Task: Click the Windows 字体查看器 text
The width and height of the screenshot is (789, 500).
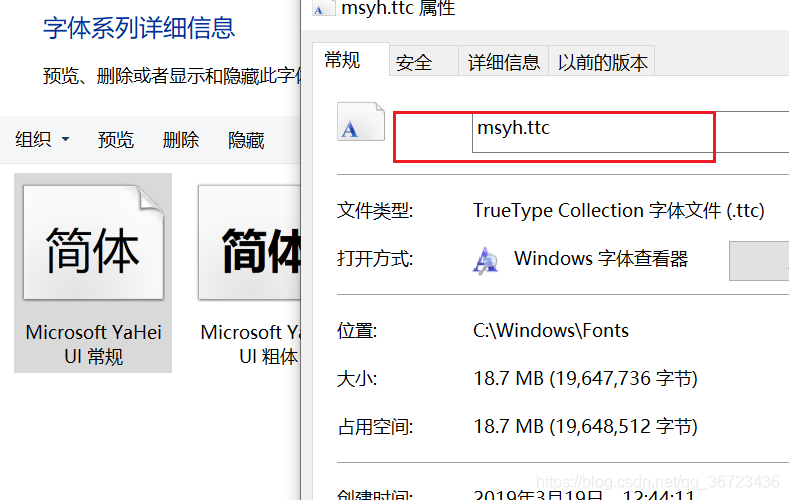Action: [x=601, y=259]
